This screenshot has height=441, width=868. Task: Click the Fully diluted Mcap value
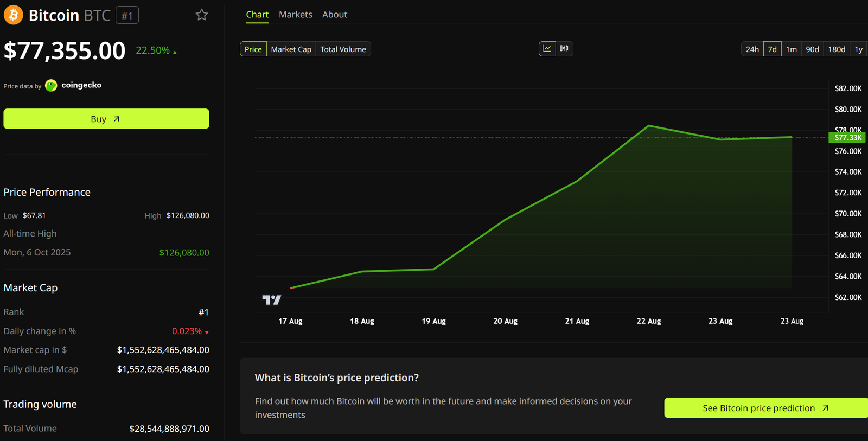point(163,369)
